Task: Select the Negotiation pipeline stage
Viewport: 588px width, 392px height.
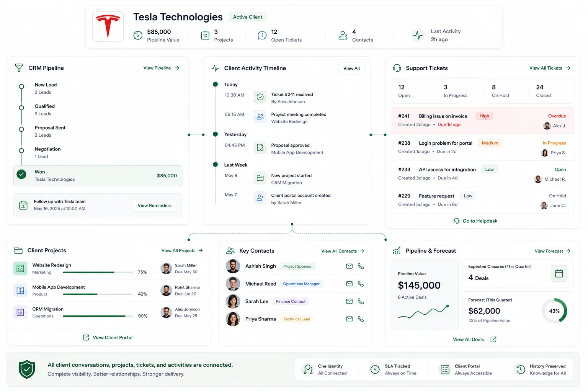Action: click(x=47, y=153)
